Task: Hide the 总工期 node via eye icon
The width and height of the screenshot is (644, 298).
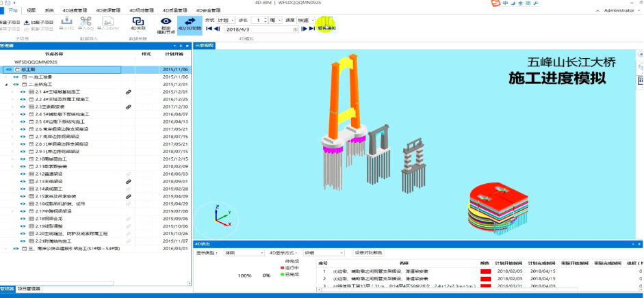Action: [9, 70]
